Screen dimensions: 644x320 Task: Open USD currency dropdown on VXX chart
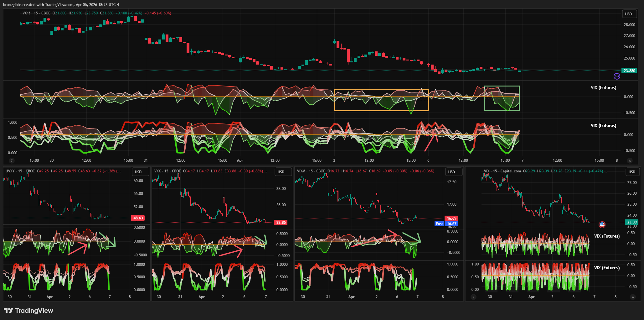point(281,172)
